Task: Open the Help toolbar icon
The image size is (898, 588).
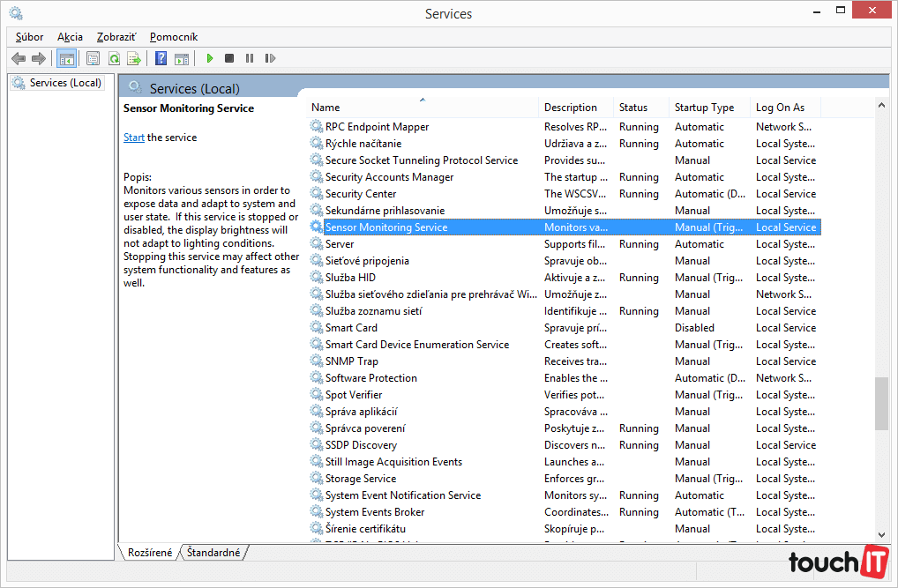Action: tap(161, 58)
